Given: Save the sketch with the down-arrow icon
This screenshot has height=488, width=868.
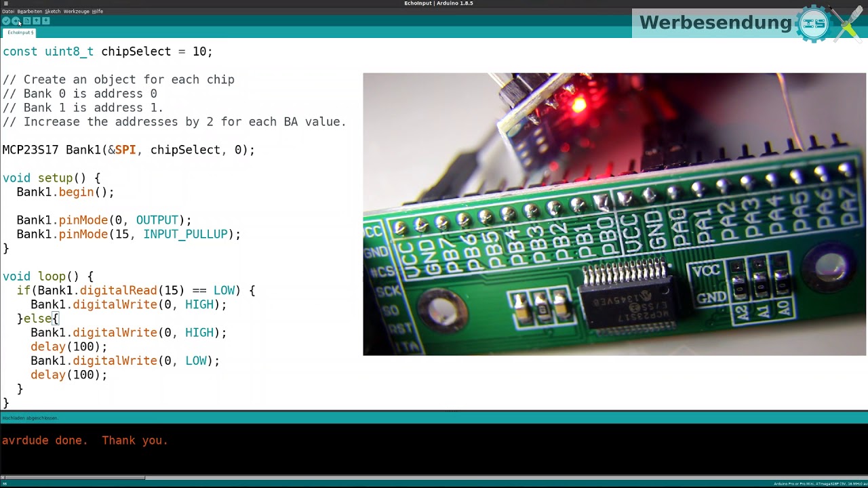Looking at the screenshot, I should tap(46, 21).
